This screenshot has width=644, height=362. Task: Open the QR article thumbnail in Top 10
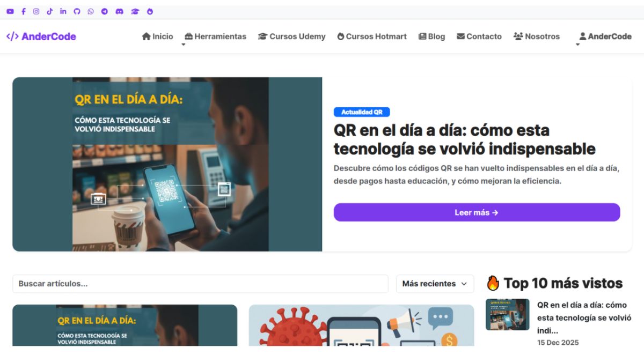(507, 314)
